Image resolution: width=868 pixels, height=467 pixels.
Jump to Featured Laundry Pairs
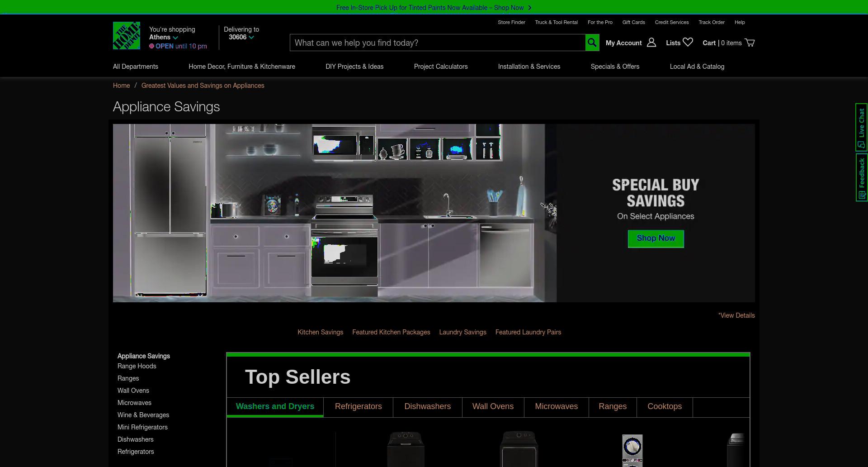(x=528, y=332)
